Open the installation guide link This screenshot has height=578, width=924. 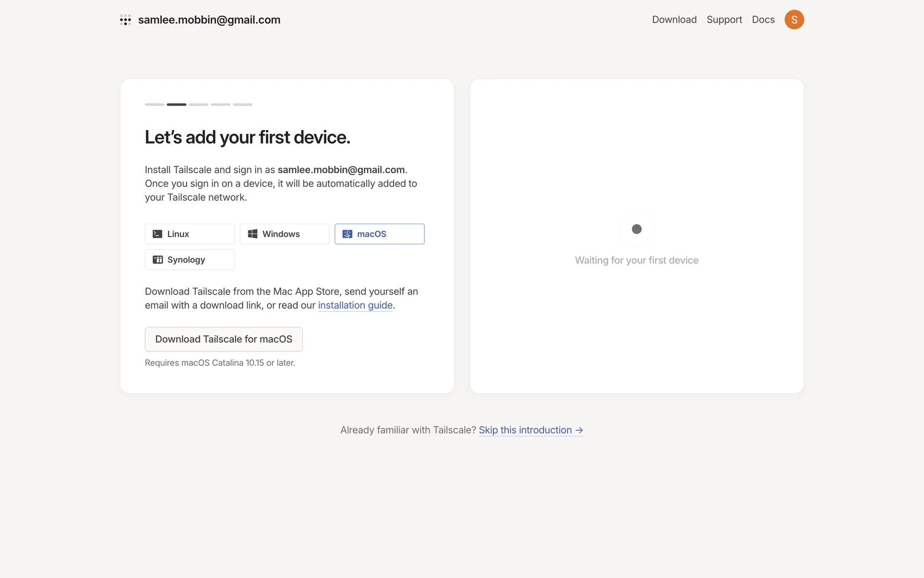[x=355, y=305]
